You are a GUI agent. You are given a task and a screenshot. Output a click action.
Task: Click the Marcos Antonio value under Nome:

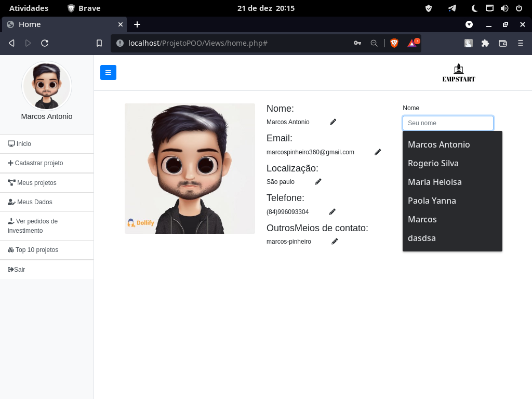288,122
